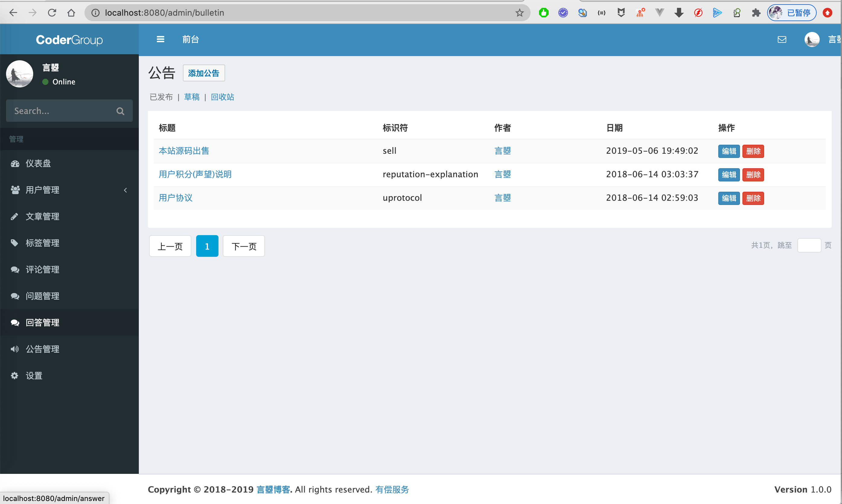Switch to the 草稿 drafts tab
842x504 pixels.
(x=192, y=97)
